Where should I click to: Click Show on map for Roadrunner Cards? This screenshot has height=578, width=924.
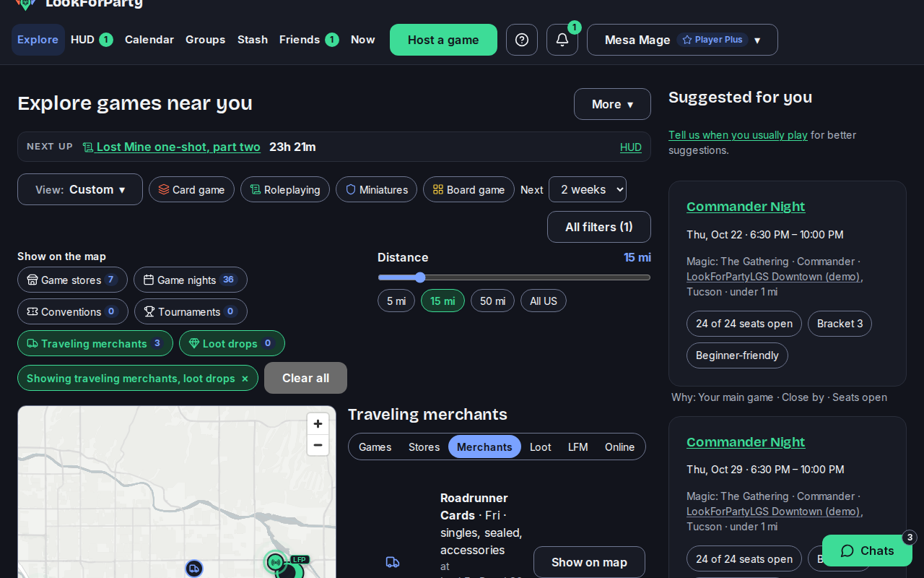589,562
